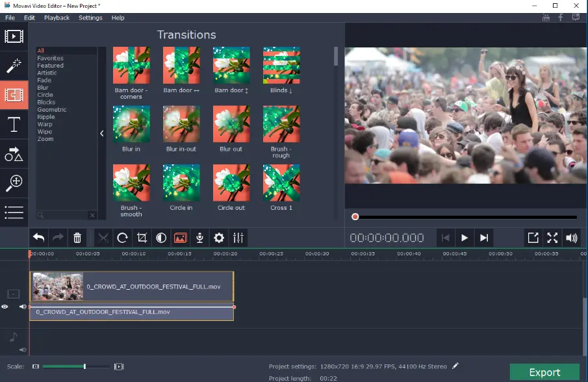Image resolution: width=588 pixels, height=382 pixels.
Task: Open the Playback menu
Action: (x=57, y=18)
